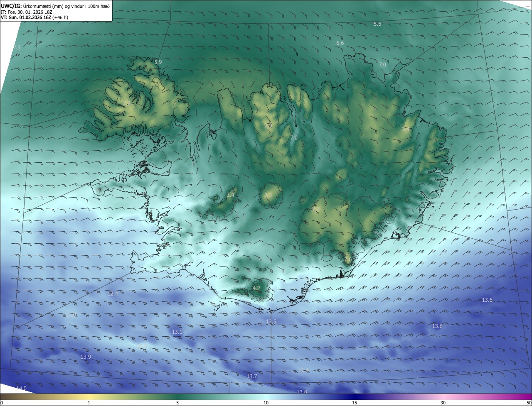Click the 12.4 value label
532x406 pixels.
click(113, 294)
